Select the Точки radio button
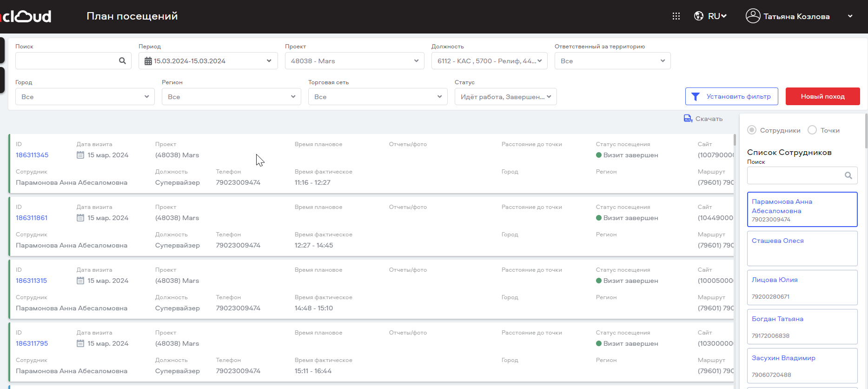Screen dimensions: 868x389 click(x=812, y=130)
